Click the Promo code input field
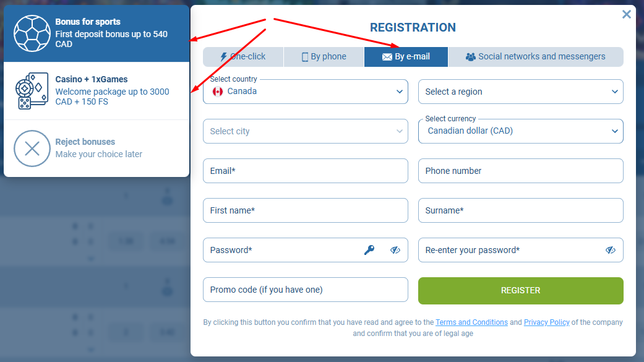The height and width of the screenshot is (362, 644). point(306,290)
